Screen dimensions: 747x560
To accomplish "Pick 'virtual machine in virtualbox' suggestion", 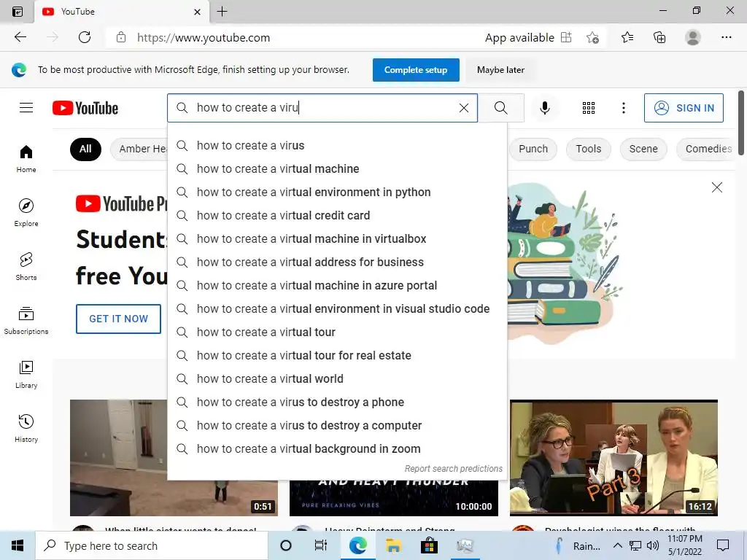I will click(337, 238).
